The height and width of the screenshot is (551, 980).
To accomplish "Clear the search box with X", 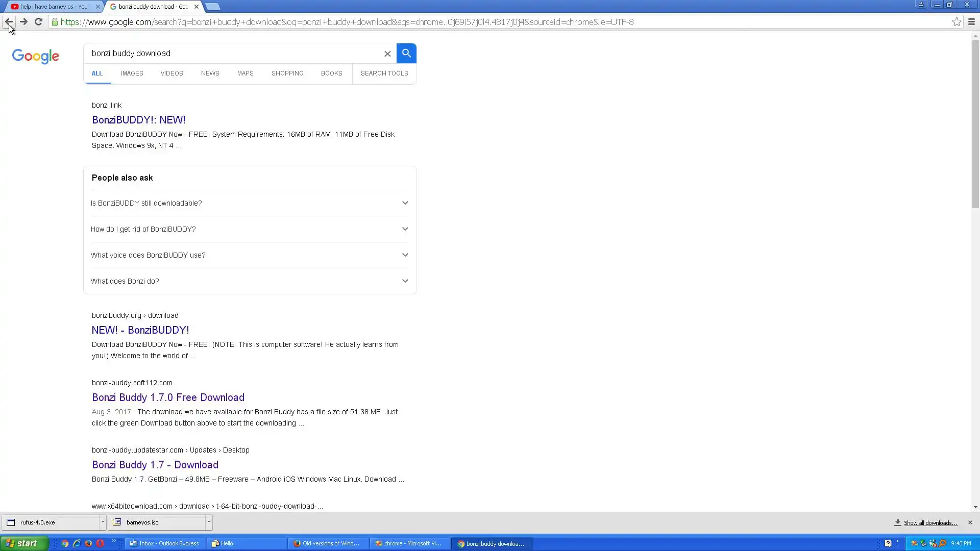I will tap(387, 54).
